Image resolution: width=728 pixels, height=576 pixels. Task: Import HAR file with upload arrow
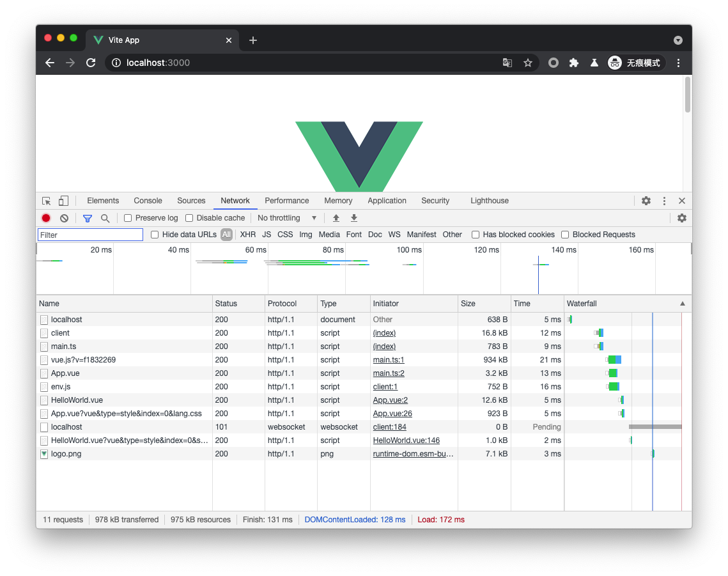tap(336, 218)
